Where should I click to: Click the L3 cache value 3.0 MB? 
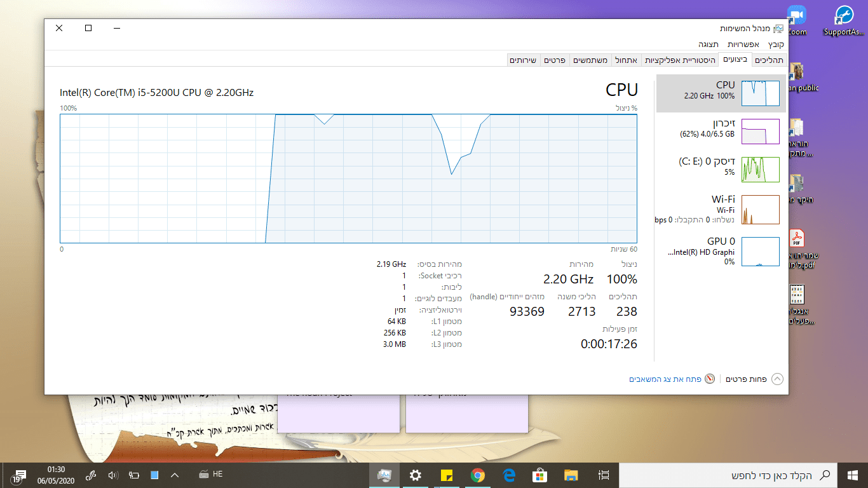(x=394, y=344)
